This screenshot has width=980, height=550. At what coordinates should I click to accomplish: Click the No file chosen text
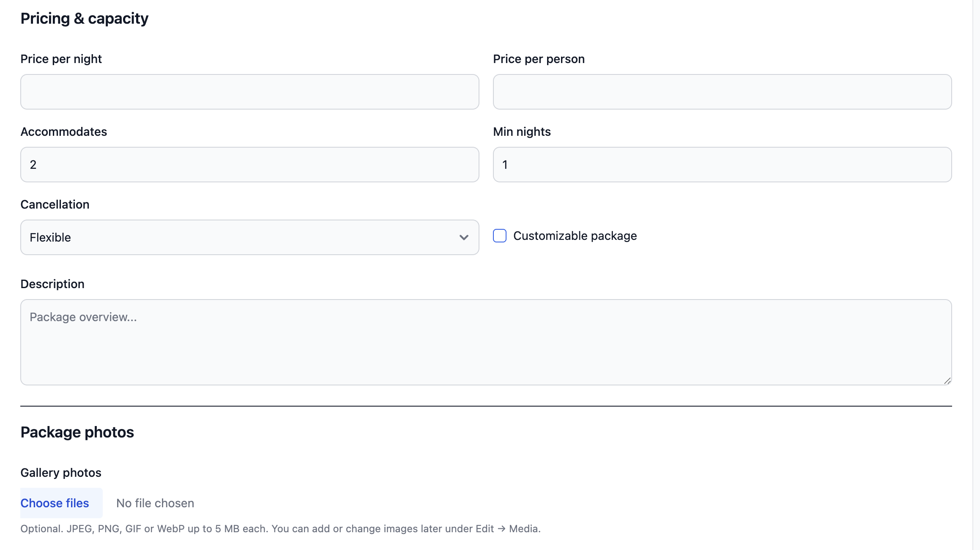pos(155,503)
